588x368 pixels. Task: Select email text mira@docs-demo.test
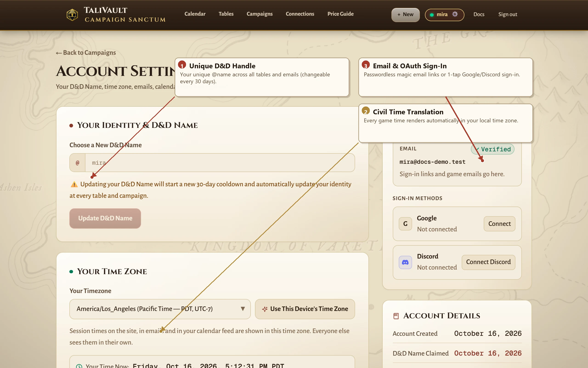[x=432, y=162]
